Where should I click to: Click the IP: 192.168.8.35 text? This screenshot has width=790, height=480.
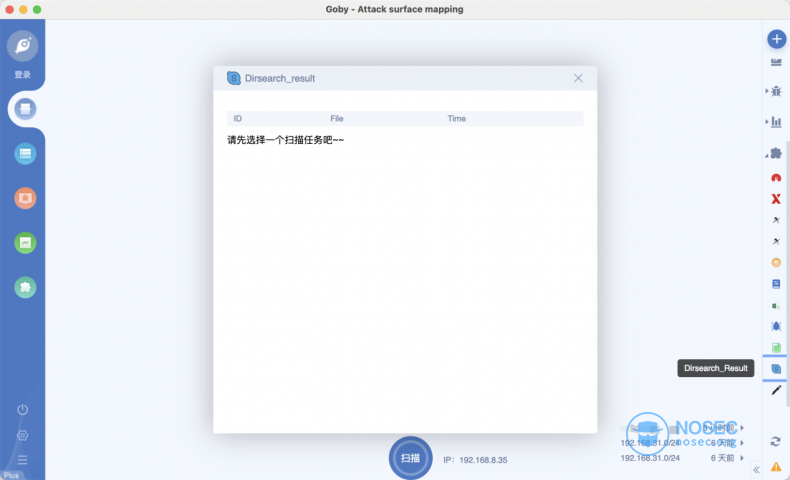475,460
